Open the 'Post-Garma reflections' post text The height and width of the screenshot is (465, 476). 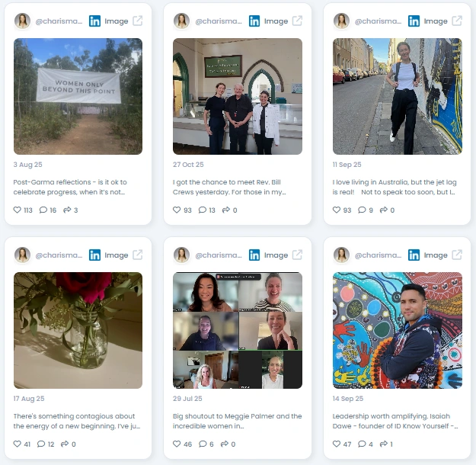70,187
